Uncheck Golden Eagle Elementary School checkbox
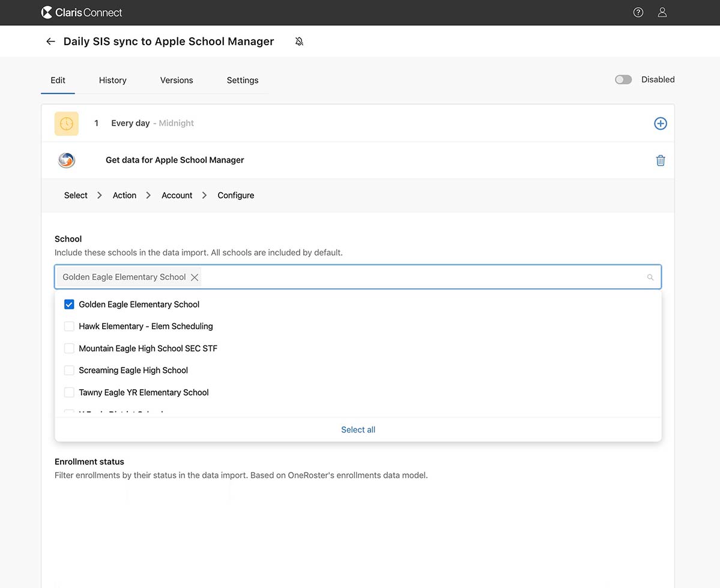Viewport: 720px width, 588px height. tap(69, 304)
